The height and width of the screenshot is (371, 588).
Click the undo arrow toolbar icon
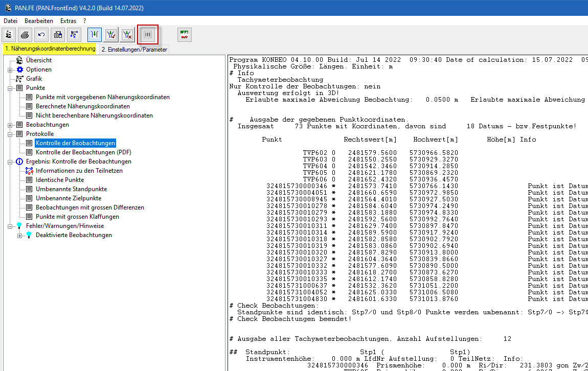pos(41,35)
